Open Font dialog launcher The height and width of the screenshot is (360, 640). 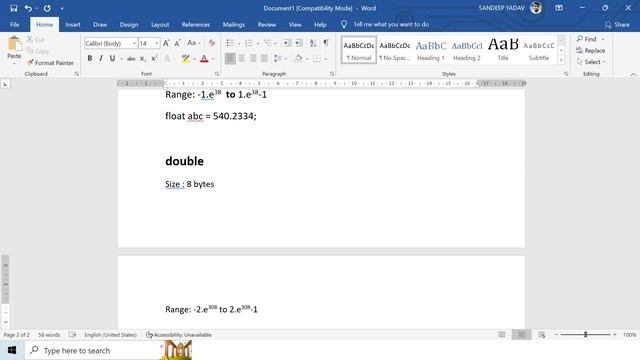tap(217, 74)
